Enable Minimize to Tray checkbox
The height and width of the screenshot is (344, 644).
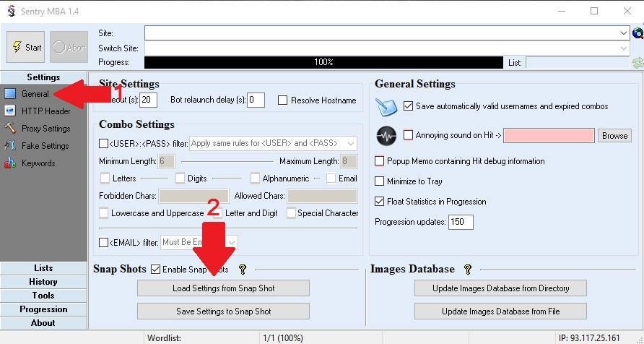pos(380,181)
